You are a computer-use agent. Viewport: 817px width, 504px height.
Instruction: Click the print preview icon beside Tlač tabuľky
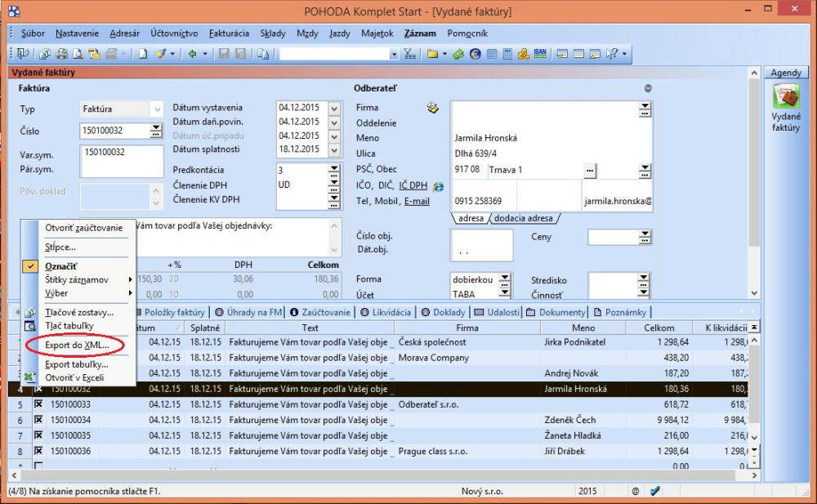30,326
